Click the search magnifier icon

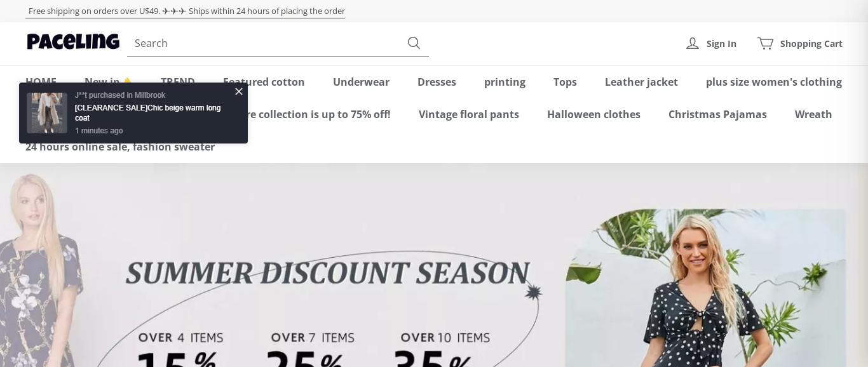(414, 43)
